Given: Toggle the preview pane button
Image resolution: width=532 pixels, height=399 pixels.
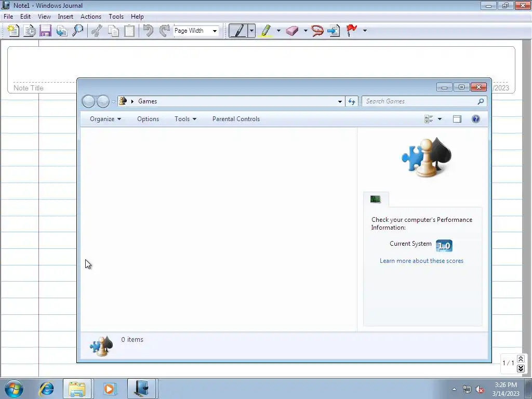Looking at the screenshot, I should (457, 119).
